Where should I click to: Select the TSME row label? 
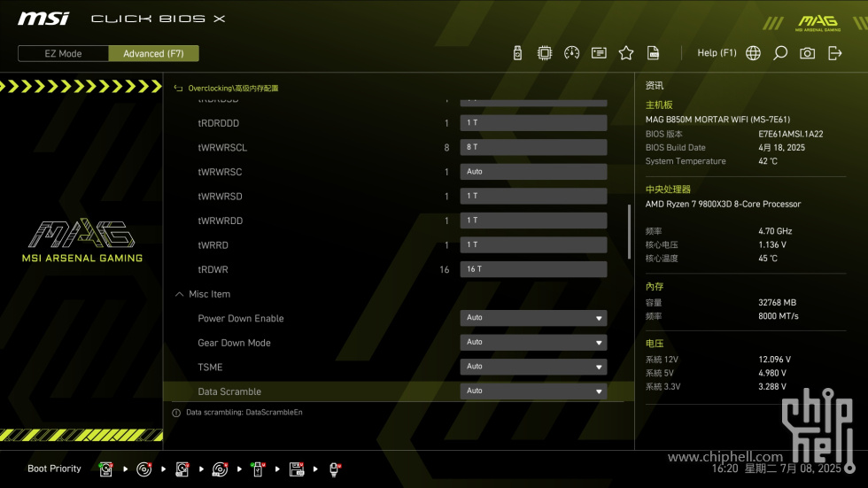click(210, 368)
